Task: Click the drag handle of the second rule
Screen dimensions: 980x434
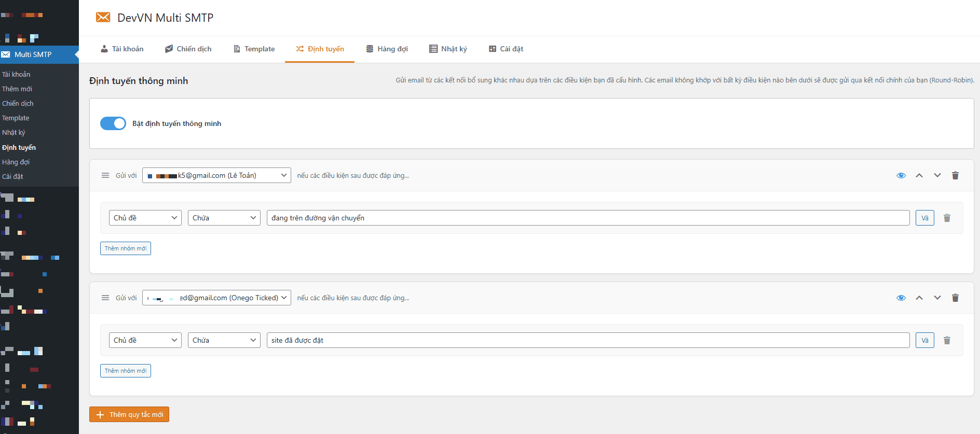Action: pyautogui.click(x=105, y=298)
